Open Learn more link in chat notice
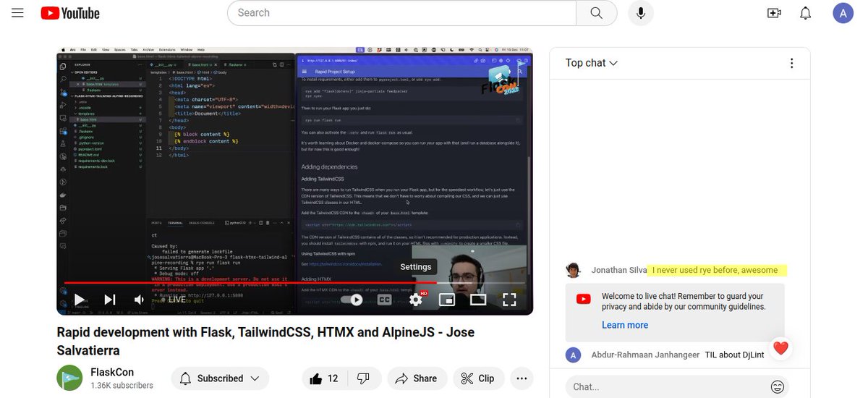Screen dimensions: 868x398 625,325
